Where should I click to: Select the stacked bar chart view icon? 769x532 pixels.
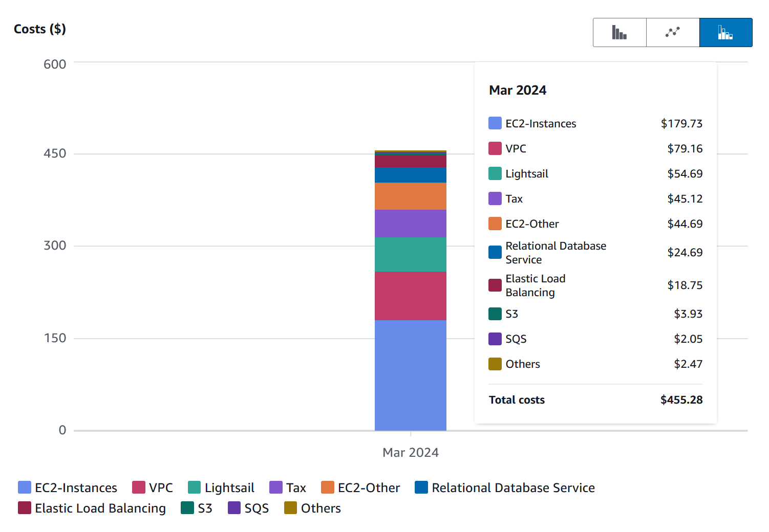(725, 32)
